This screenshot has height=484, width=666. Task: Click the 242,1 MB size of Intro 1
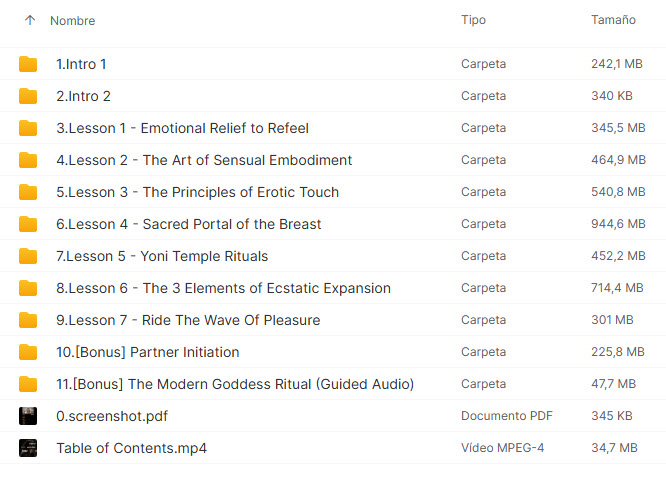click(616, 64)
